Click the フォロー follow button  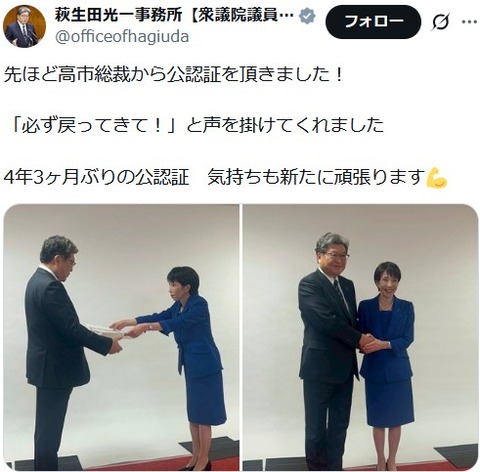[373, 22]
